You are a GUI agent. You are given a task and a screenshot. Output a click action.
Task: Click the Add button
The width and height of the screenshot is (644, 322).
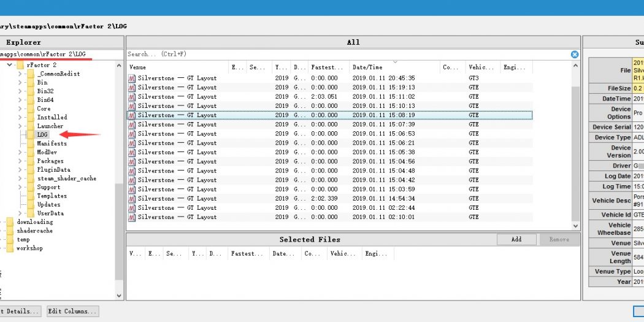click(516, 239)
